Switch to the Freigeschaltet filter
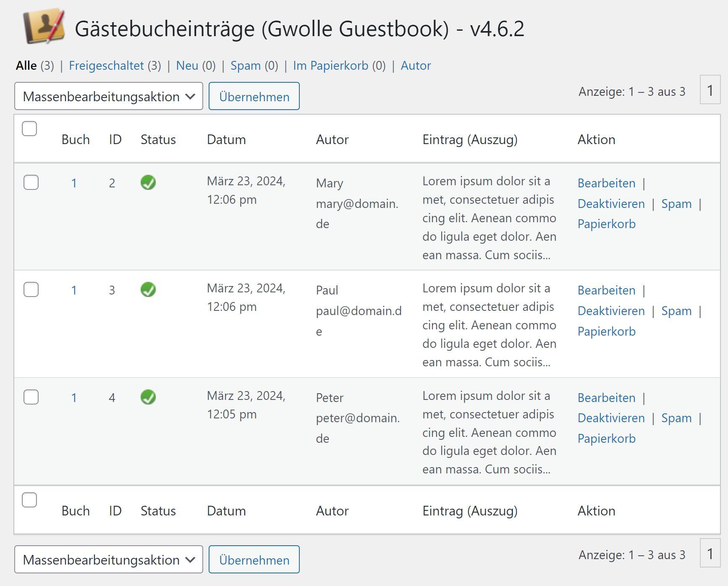 pyautogui.click(x=106, y=66)
